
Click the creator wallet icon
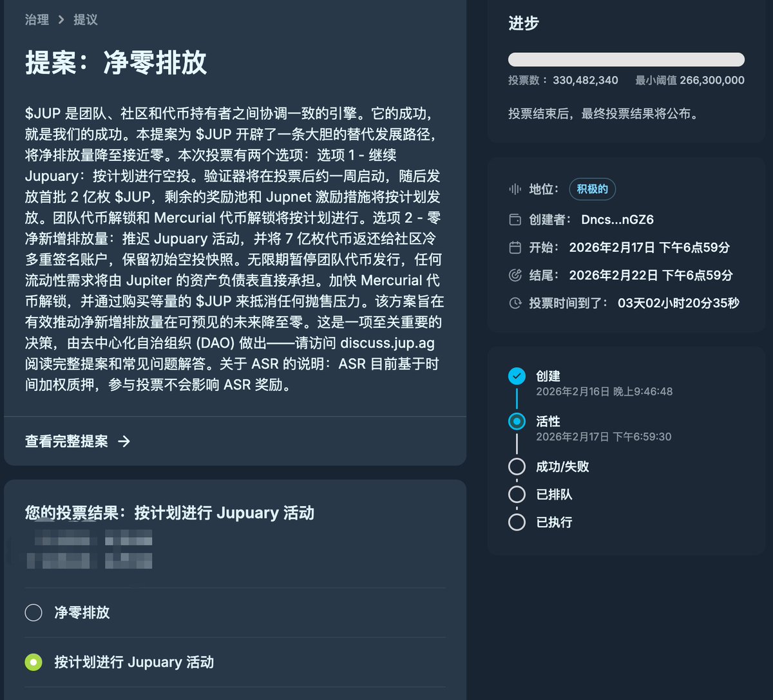(515, 220)
